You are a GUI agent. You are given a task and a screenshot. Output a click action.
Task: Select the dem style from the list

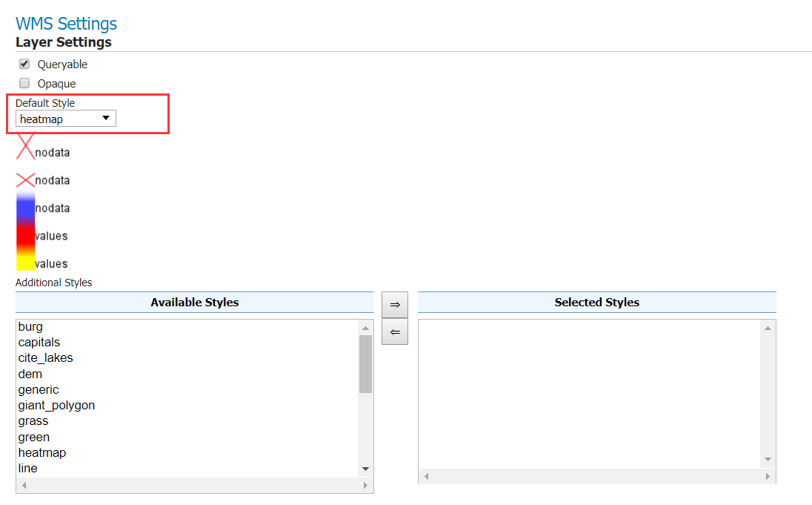pyautogui.click(x=30, y=374)
